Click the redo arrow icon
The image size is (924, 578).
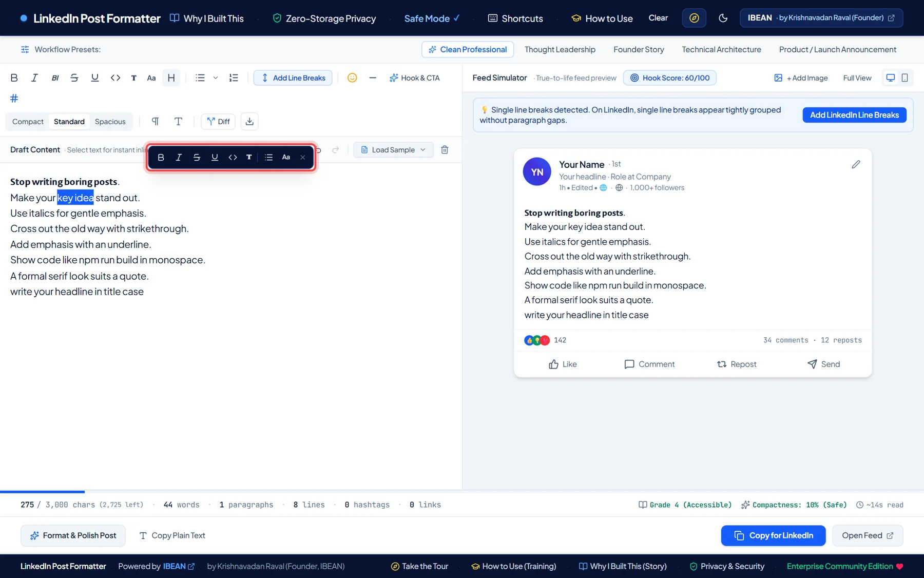tap(336, 150)
